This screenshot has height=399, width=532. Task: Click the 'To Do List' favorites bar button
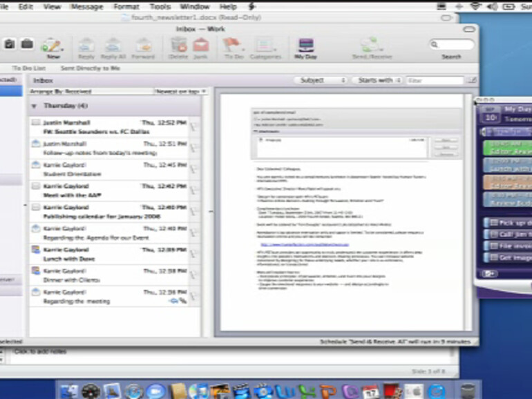(x=29, y=68)
